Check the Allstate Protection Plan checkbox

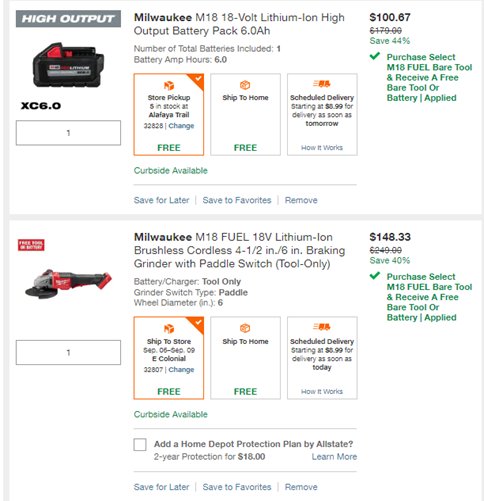coord(140,444)
